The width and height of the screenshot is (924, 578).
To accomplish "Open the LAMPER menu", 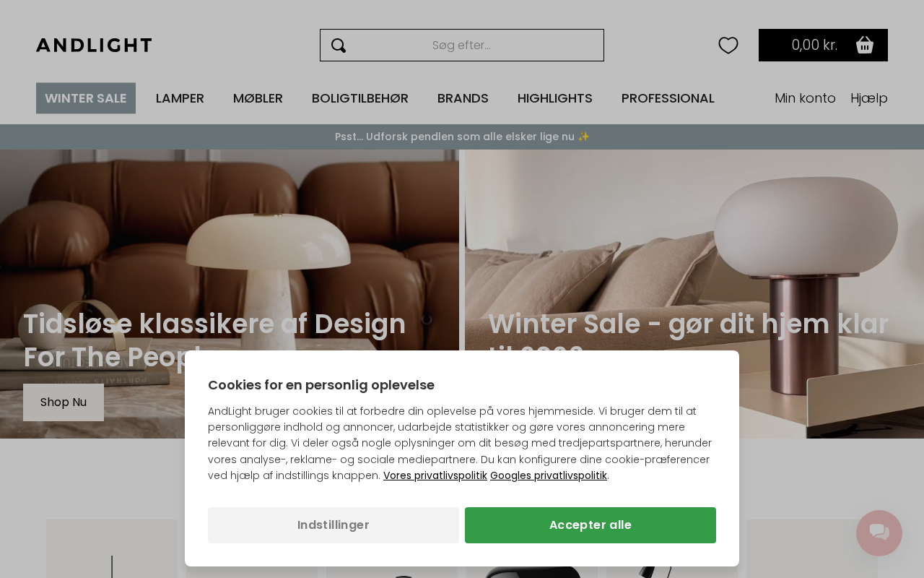I will click(x=180, y=98).
